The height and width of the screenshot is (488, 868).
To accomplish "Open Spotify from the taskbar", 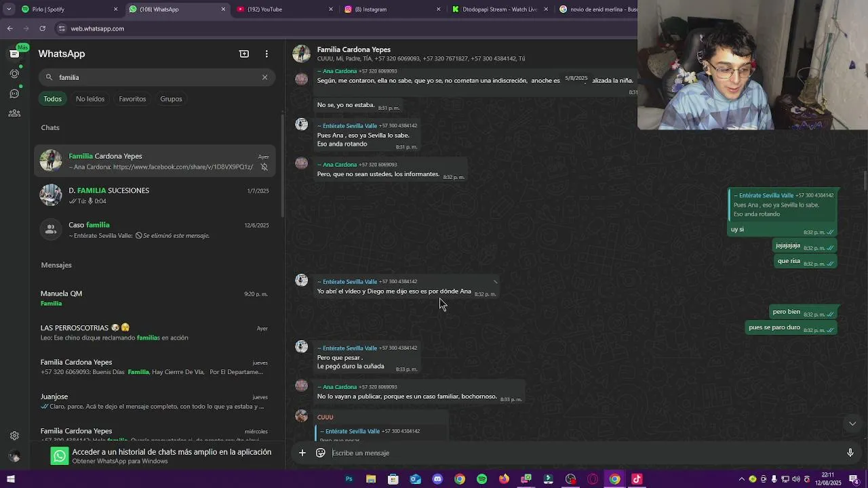I will tap(481, 479).
